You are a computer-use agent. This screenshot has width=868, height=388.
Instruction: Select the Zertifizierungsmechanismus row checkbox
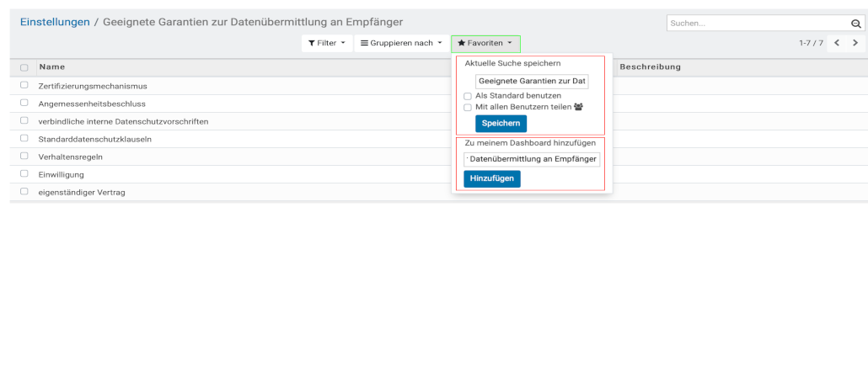click(24, 86)
